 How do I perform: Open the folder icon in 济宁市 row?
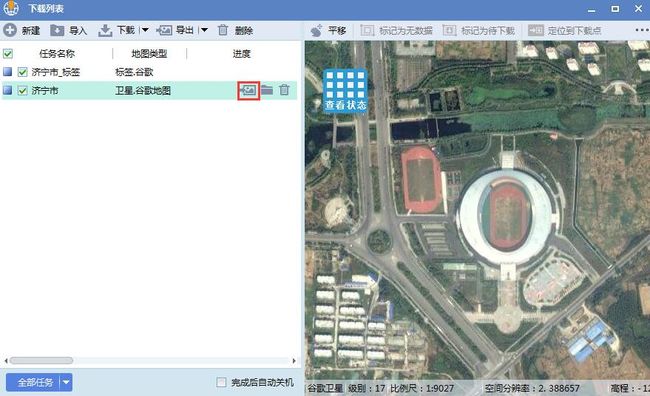tap(267, 90)
